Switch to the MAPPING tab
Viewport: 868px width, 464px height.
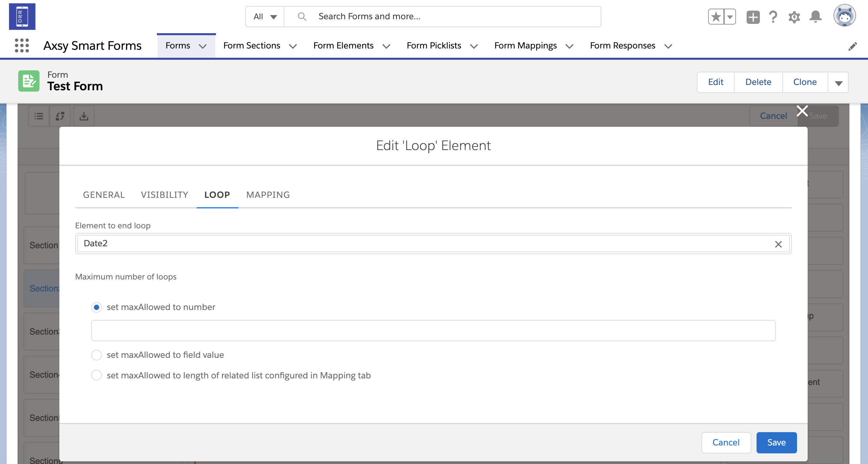click(268, 194)
